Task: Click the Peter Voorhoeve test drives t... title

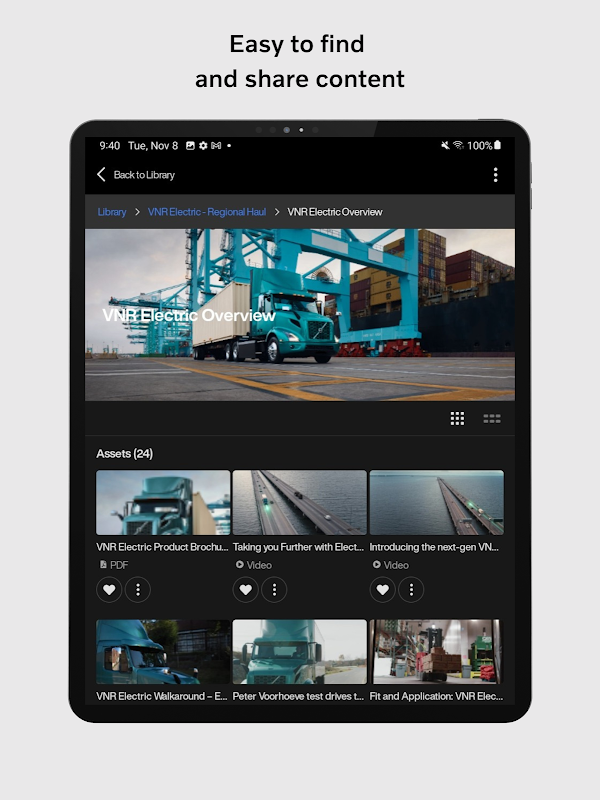Action: pyautogui.click(x=298, y=696)
